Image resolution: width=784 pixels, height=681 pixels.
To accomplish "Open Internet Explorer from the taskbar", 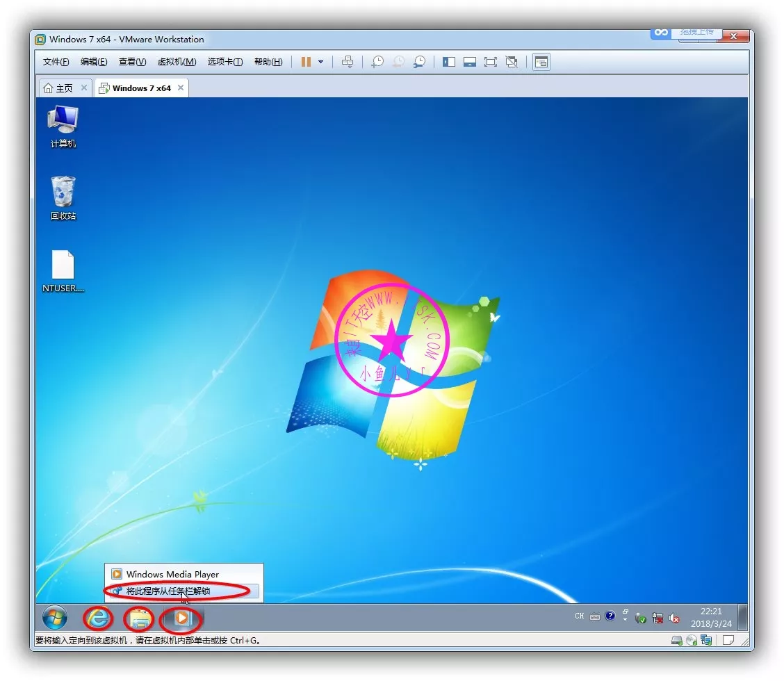I will [98, 617].
